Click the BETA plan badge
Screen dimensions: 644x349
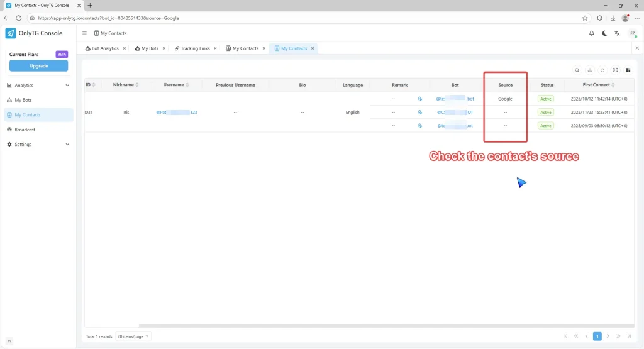tap(62, 54)
